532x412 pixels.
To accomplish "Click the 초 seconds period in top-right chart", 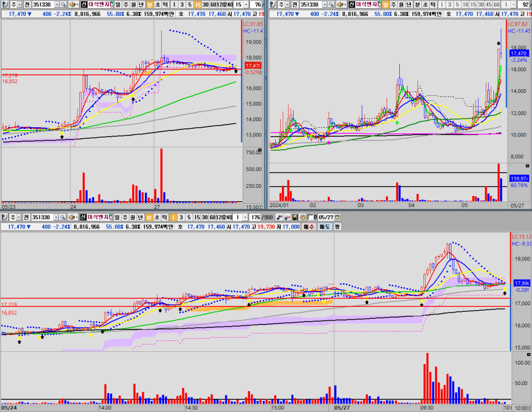I will [x=425, y=4].
